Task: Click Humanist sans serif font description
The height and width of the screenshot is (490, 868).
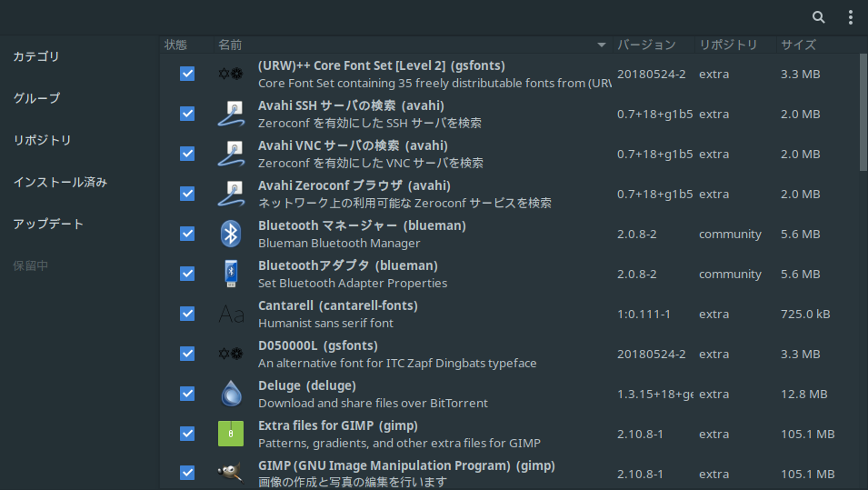Action: pyautogui.click(x=325, y=323)
